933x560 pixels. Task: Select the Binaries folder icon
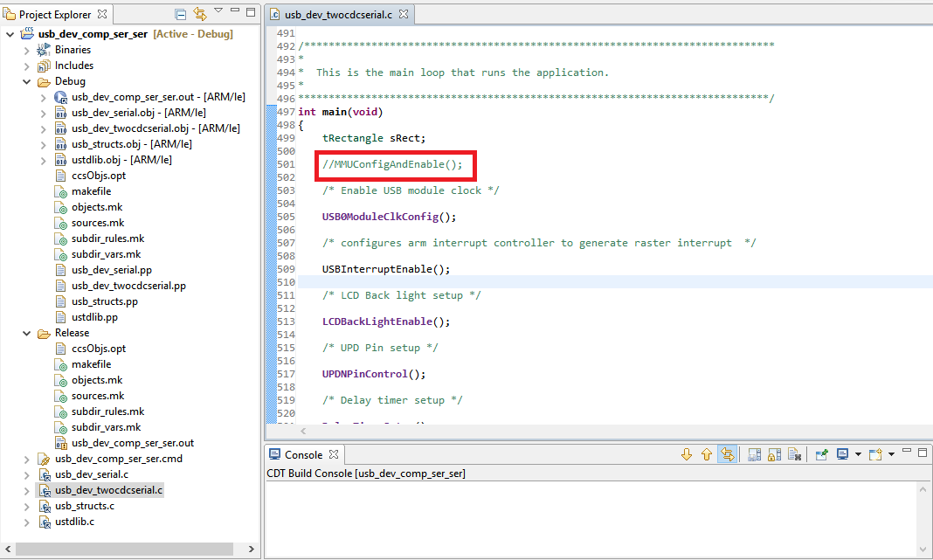point(44,50)
